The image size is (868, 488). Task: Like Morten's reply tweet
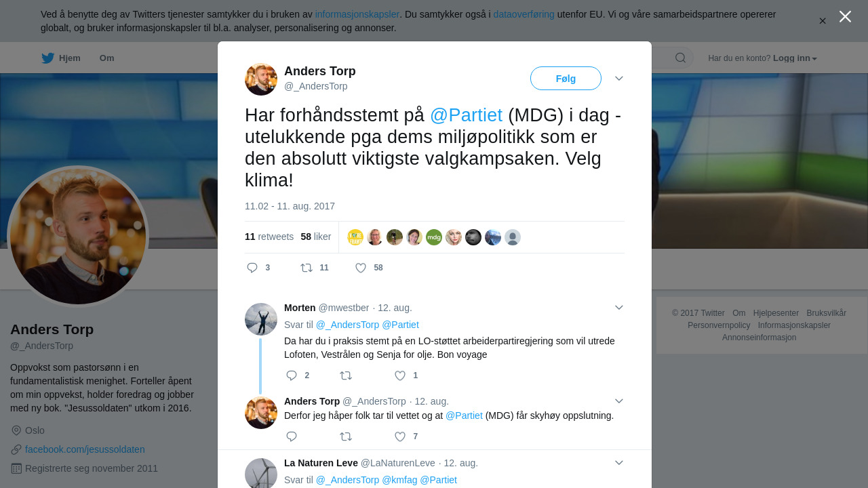tap(400, 375)
